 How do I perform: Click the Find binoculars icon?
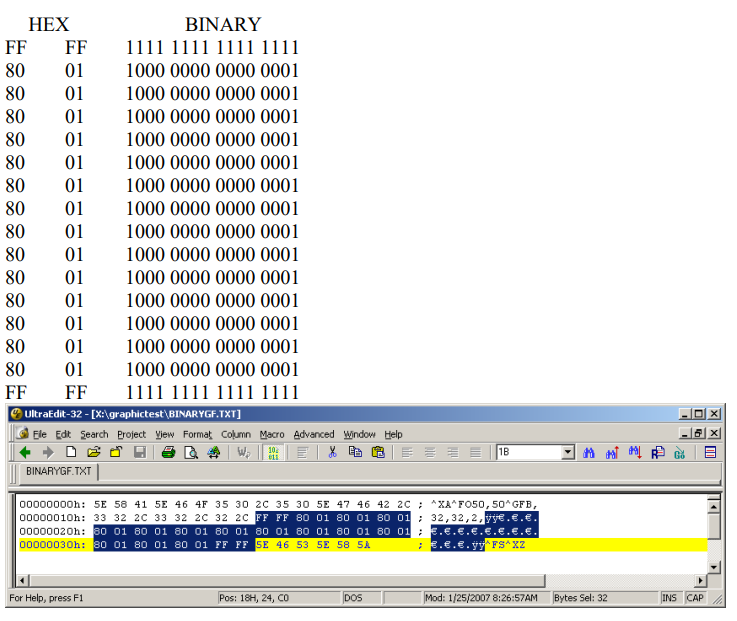[x=589, y=453]
